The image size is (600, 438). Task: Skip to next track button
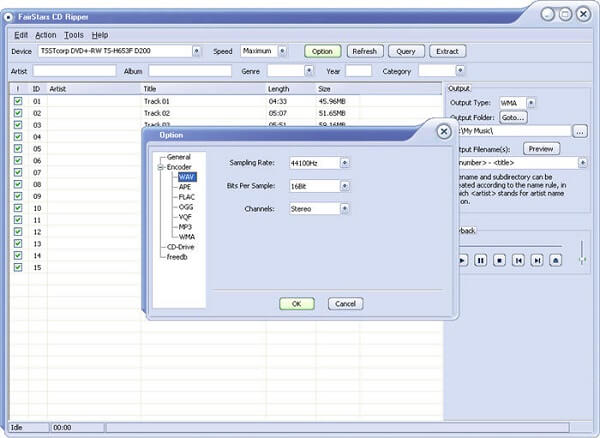click(x=537, y=261)
